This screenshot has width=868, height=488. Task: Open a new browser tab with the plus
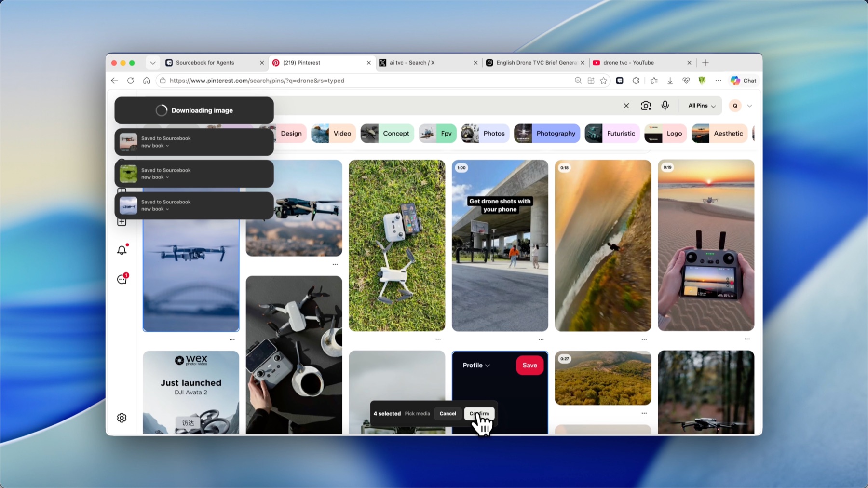coord(705,63)
